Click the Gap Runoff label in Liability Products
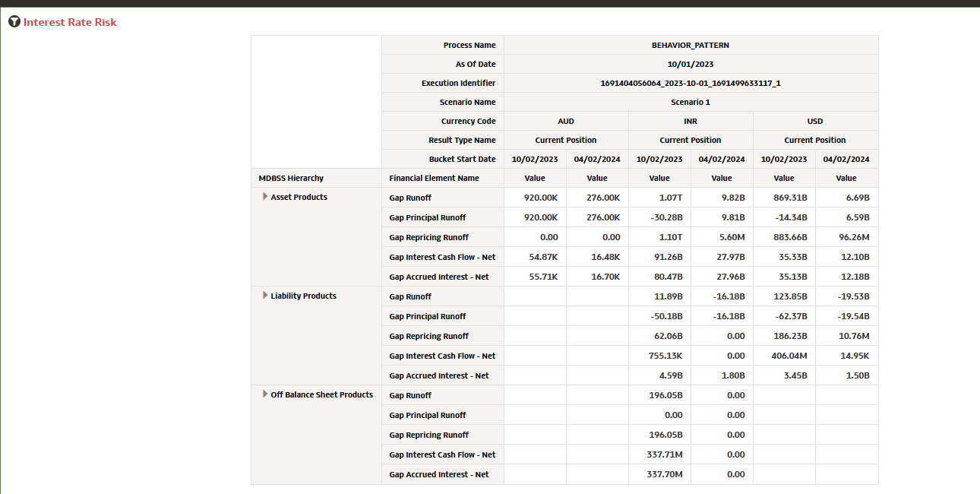Screen dimensions: 980x494 click(x=410, y=296)
